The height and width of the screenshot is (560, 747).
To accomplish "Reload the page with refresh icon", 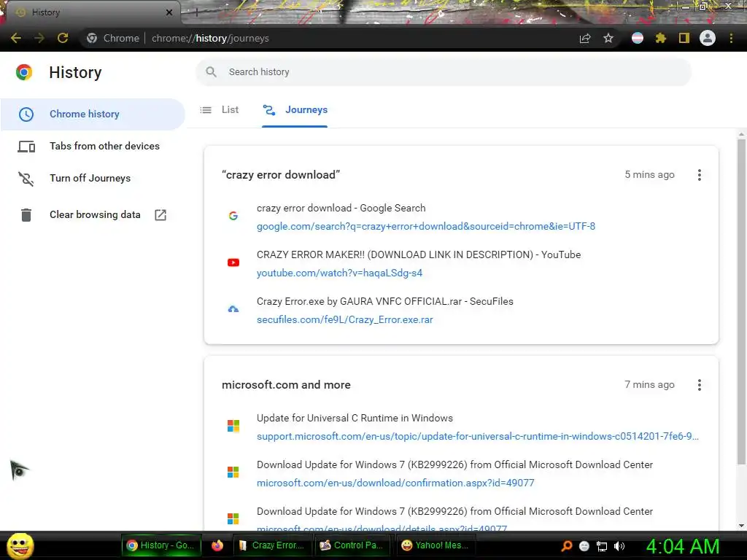I will point(63,38).
